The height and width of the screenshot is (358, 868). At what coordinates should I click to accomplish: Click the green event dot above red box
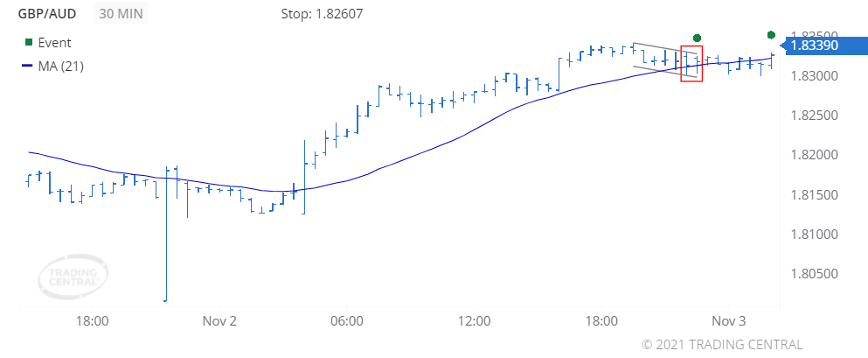point(697,38)
